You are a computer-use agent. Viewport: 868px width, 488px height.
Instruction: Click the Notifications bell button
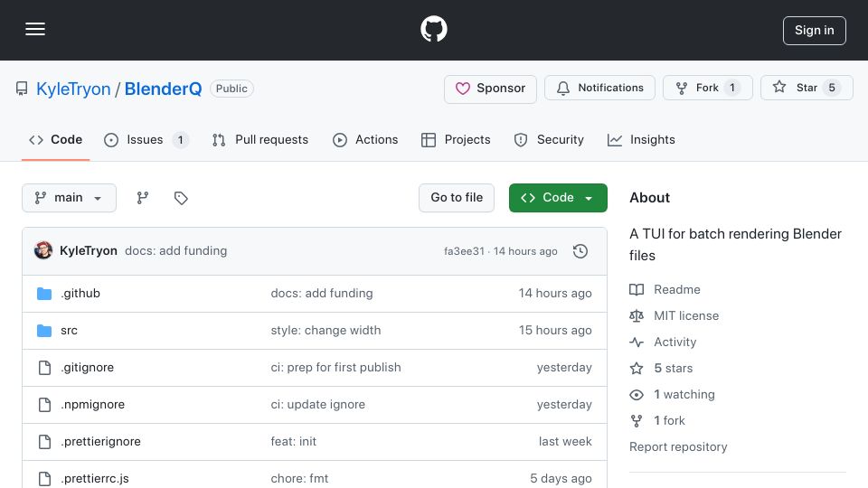[599, 88]
